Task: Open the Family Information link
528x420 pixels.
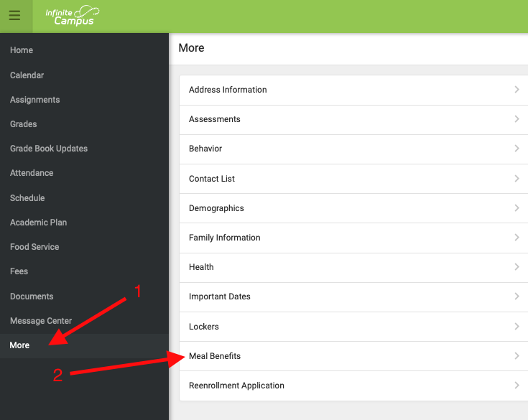Action: 225,238
